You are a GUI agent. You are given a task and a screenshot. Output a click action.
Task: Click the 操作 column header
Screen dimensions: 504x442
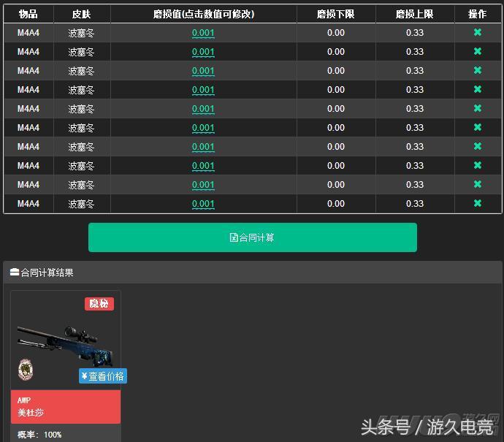[x=477, y=14]
